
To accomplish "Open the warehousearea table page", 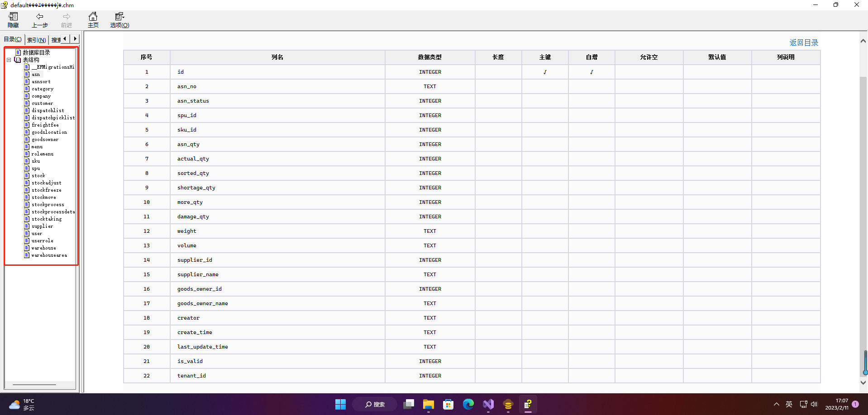I will [49, 255].
